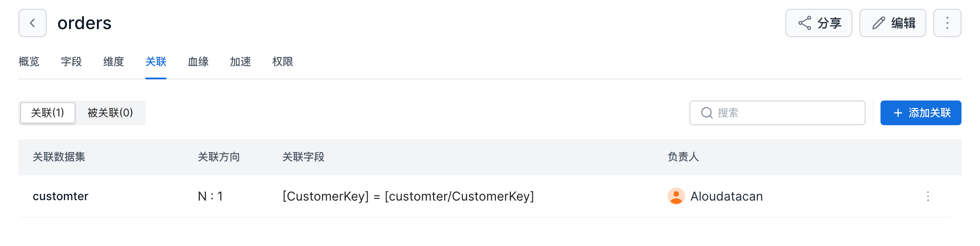The width and height of the screenshot is (980, 246).
Task: Switch to the 被关联(0) segment
Action: (110, 113)
